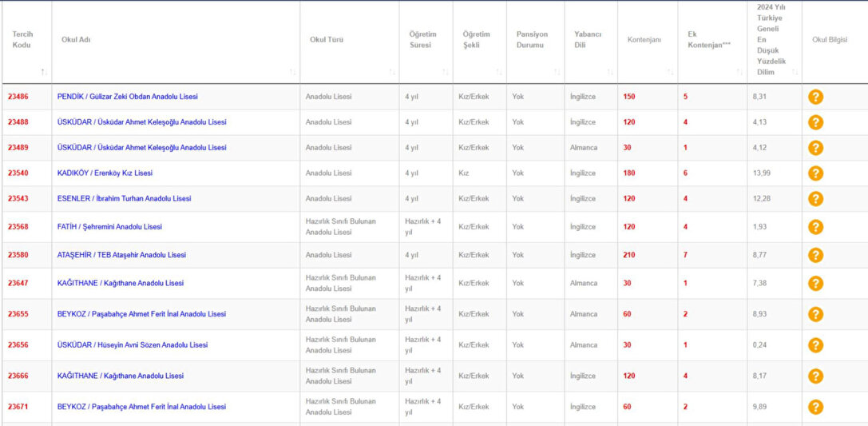The width and height of the screenshot is (868, 426).
Task: Open info icon for Gülizar Zeki Obdan Anadolu Lisesi
Action: click(815, 97)
